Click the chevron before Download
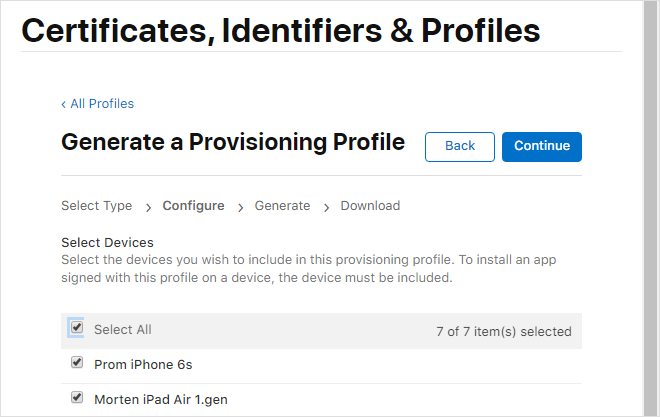Viewport: 660px width, 417px height. point(326,207)
